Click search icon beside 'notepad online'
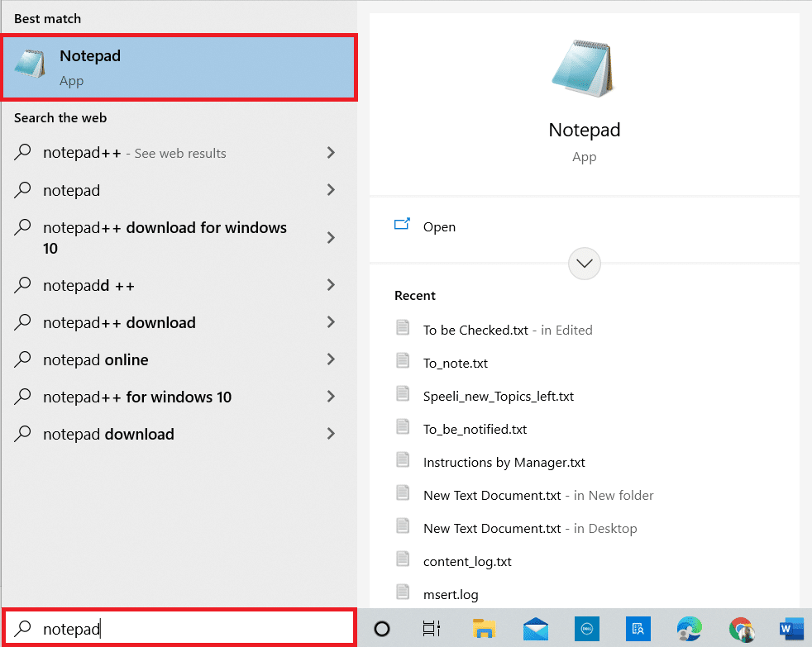 click(23, 359)
